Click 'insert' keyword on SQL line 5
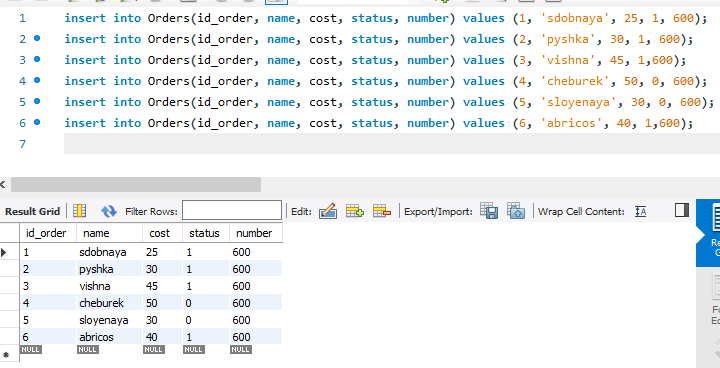Screen dimensions: 720x368 coord(85,102)
